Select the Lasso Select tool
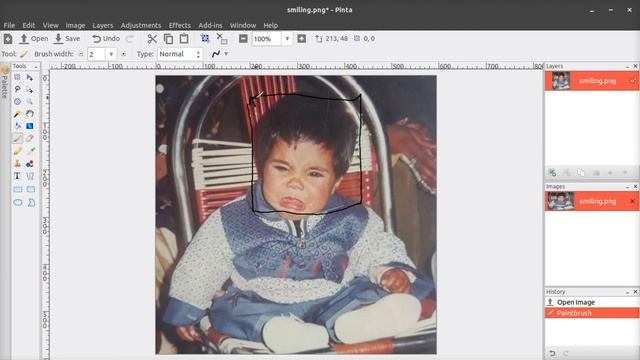The height and width of the screenshot is (360, 640). pyautogui.click(x=17, y=89)
